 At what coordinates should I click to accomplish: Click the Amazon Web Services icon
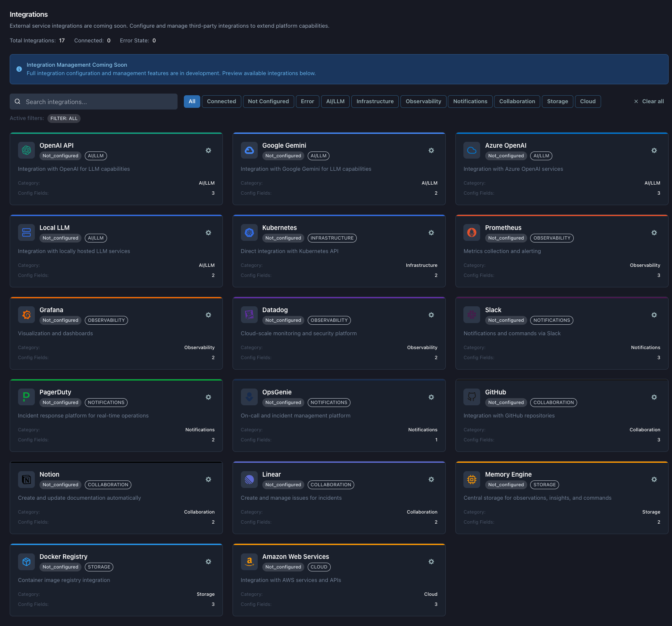(249, 561)
